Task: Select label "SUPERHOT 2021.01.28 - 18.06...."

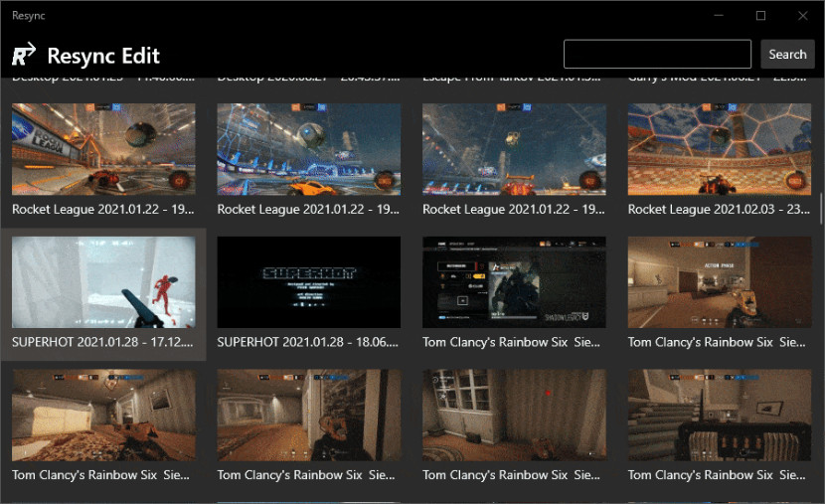Action: coord(308,342)
